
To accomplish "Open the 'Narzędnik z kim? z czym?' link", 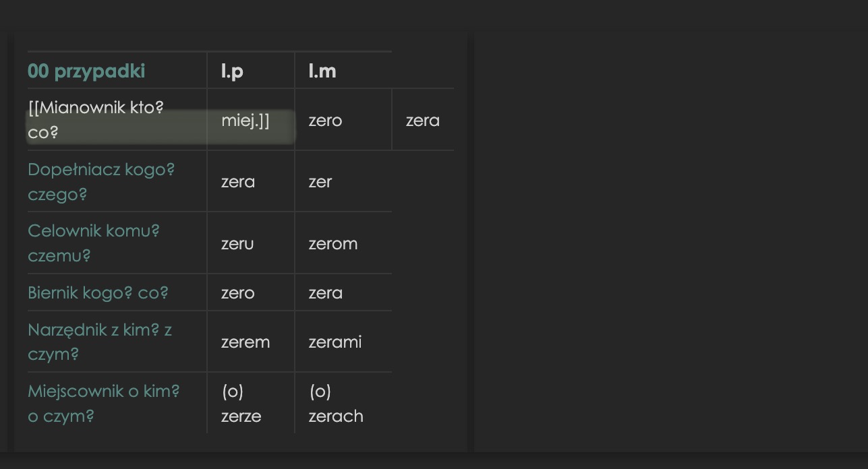I will [x=100, y=342].
